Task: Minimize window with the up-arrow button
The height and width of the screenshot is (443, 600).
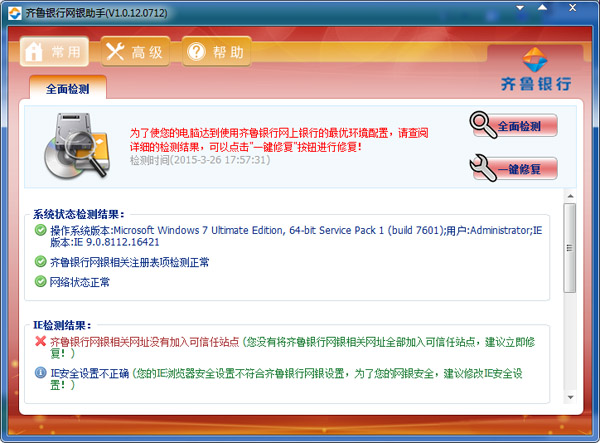Action: tap(543, 8)
